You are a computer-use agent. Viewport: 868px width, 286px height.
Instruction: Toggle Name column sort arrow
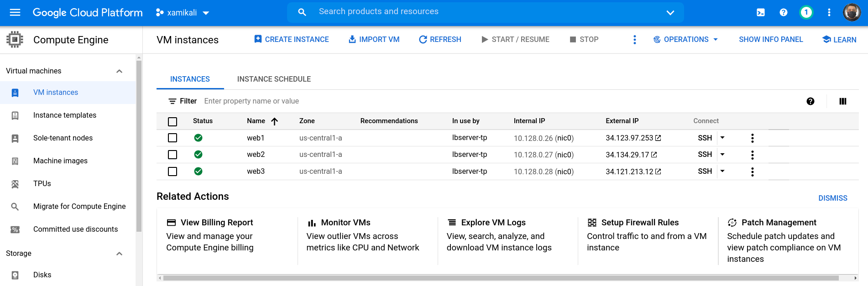pos(274,121)
